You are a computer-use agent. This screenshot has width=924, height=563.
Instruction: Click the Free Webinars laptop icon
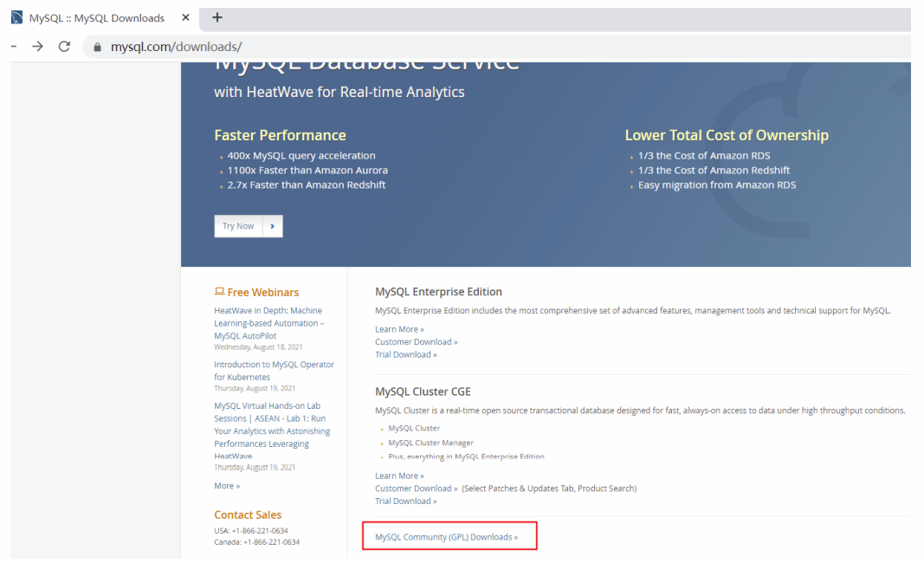coord(219,291)
